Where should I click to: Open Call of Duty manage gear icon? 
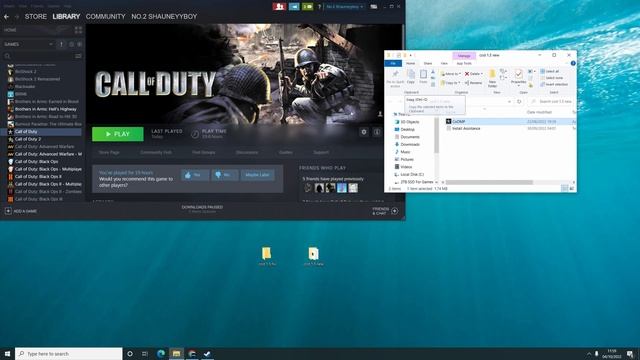pos(364,132)
